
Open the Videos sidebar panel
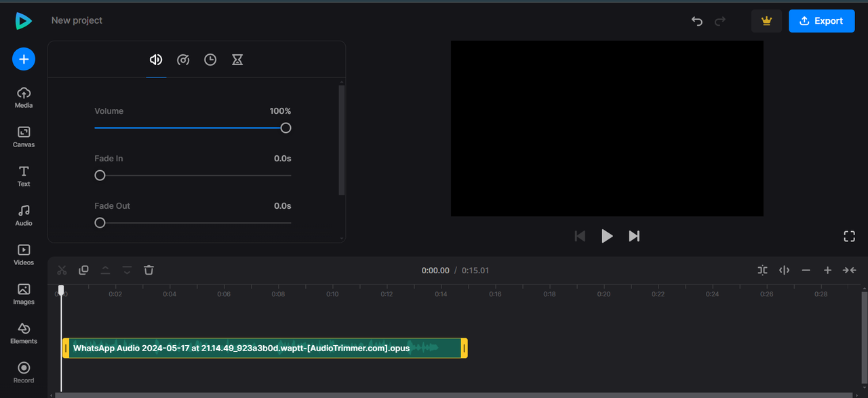tap(24, 255)
